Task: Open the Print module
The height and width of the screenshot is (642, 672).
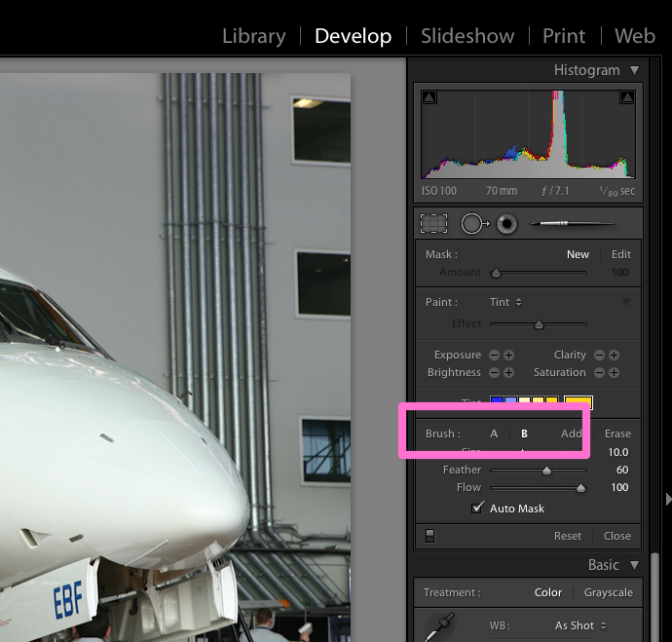Action: click(564, 36)
